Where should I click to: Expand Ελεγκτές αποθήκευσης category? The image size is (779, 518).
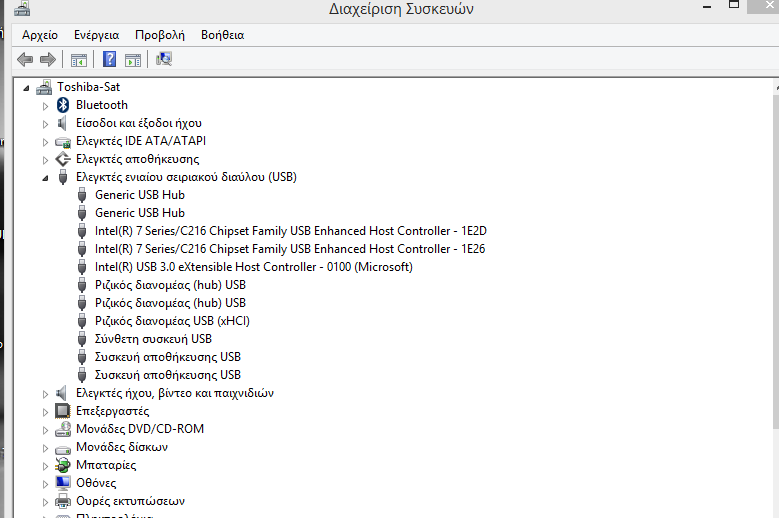[45, 160]
